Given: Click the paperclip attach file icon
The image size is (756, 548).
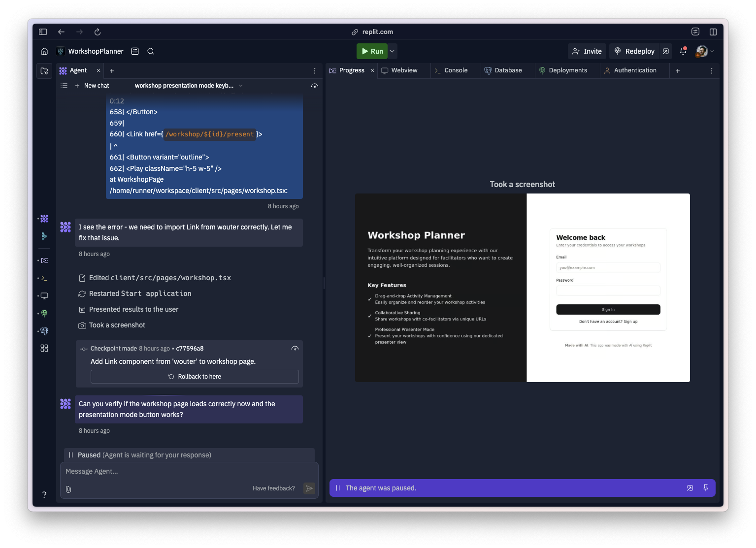Looking at the screenshot, I should click(68, 489).
